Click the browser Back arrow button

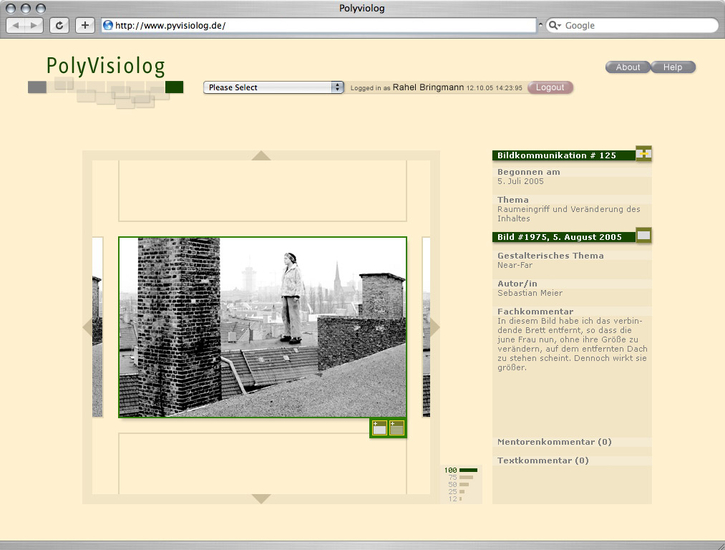[x=17, y=25]
